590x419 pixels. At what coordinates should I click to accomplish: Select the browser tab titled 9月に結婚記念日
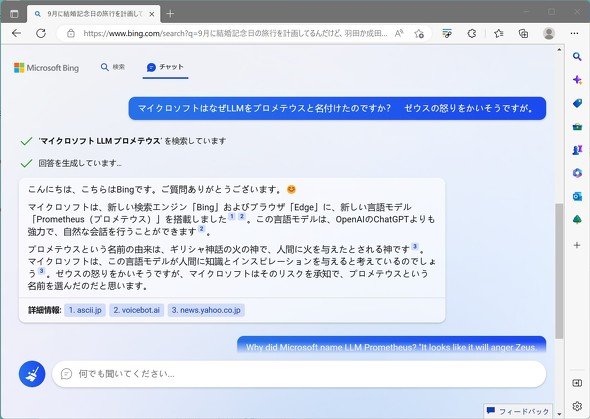(94, 14)
